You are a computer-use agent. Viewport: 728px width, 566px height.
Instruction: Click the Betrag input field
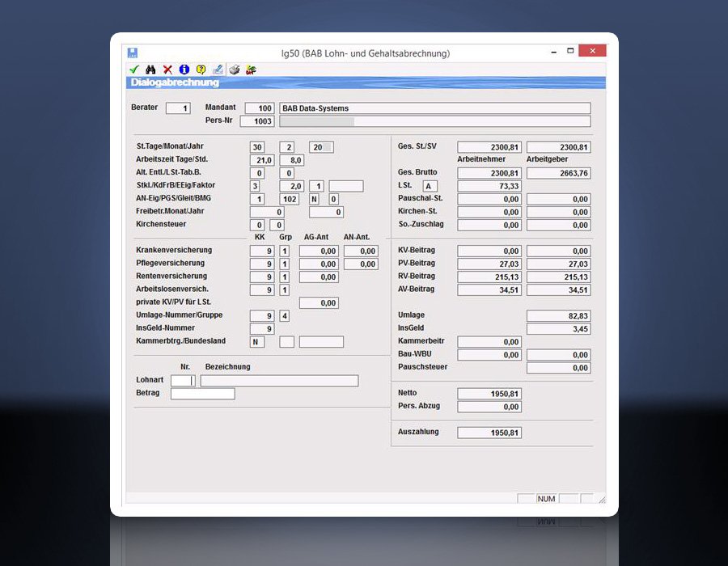tap(202, 394)
